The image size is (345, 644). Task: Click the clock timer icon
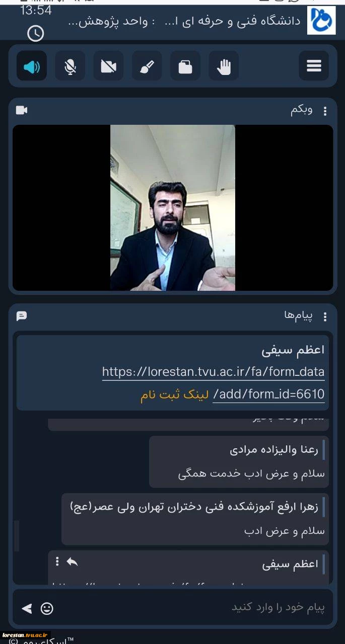point(35,33)
